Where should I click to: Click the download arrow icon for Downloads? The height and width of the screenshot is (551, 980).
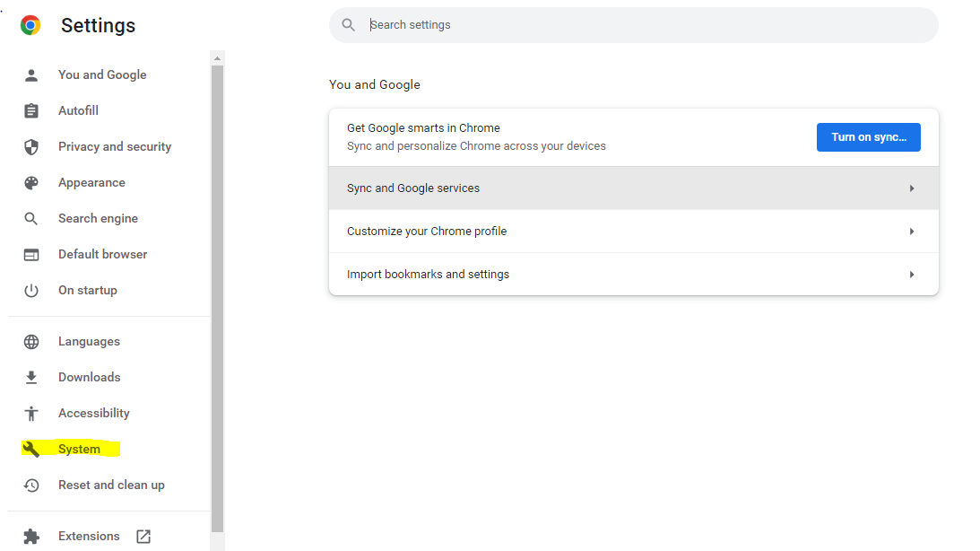click(x=31, y=378)
